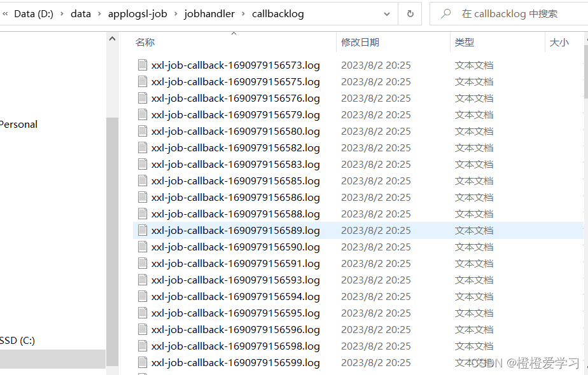Click the text document icon beside xxl-job-callback-1690979156599.log
Image resolution: width=588 pixels, height=375 pixels.
click(x=143, y=362)
